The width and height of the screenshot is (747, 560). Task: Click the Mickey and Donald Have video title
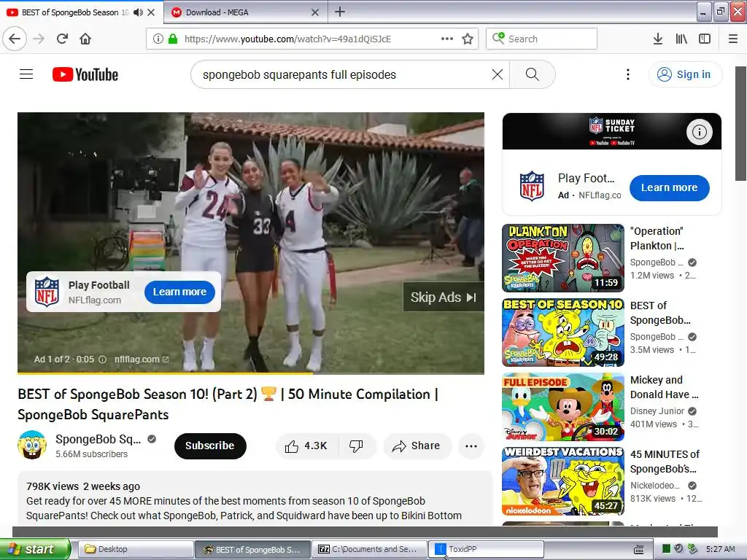click(664, 387)
